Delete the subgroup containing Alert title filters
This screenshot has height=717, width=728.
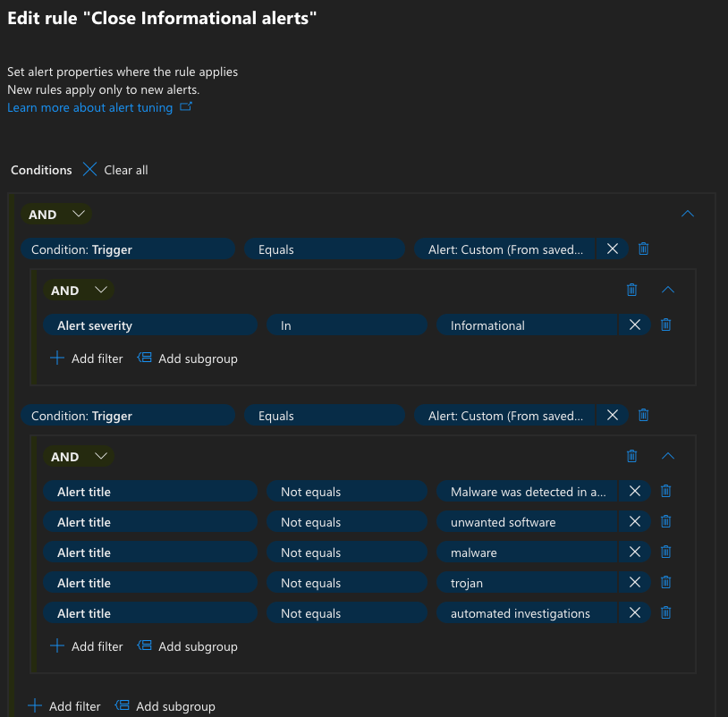pos(632,456)
